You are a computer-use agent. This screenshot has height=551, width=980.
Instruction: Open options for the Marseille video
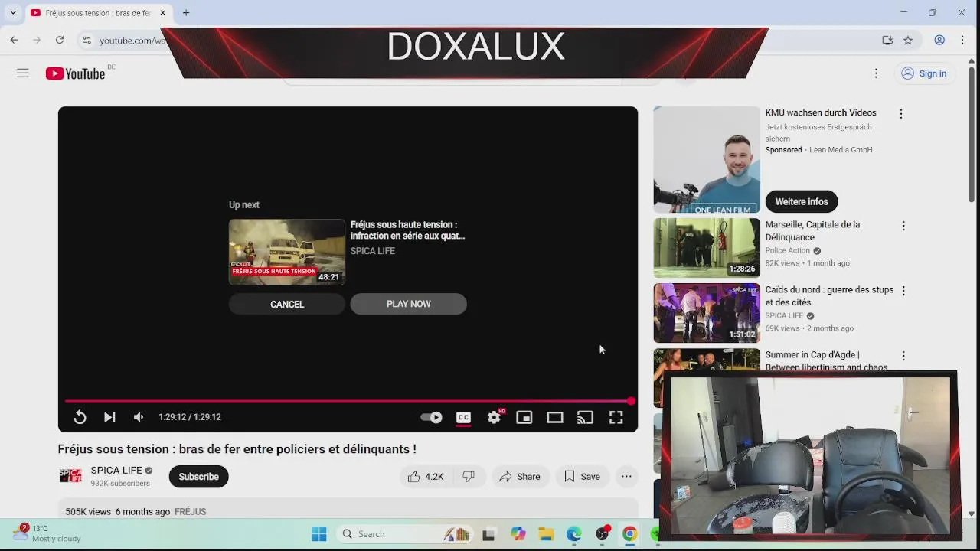click(x=903, y=226)
